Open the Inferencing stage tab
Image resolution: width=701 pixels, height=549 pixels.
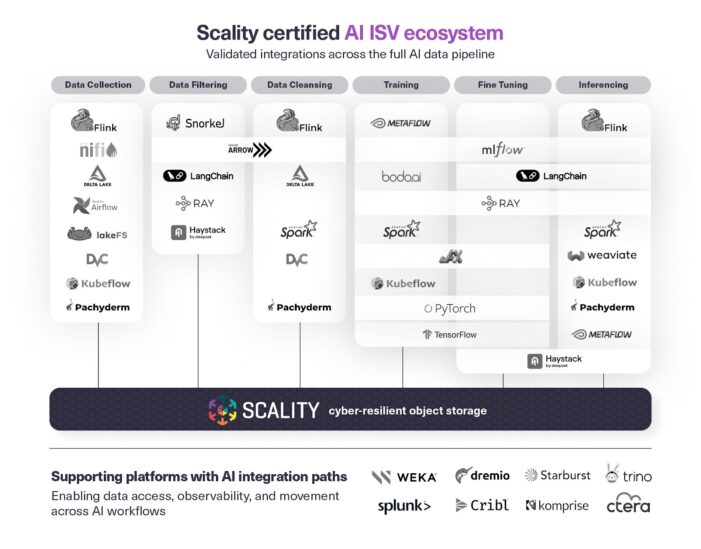coord(602,85)
